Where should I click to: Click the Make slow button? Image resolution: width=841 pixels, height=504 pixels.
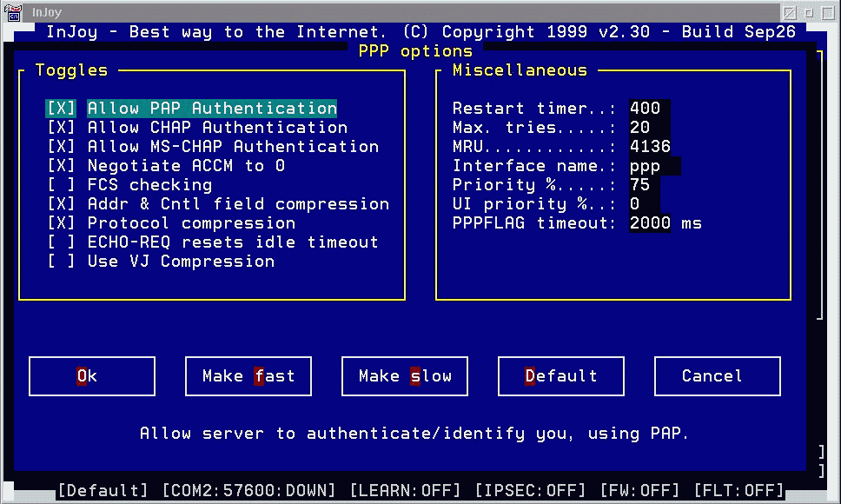pyautogui.click(x=405, y=376)
